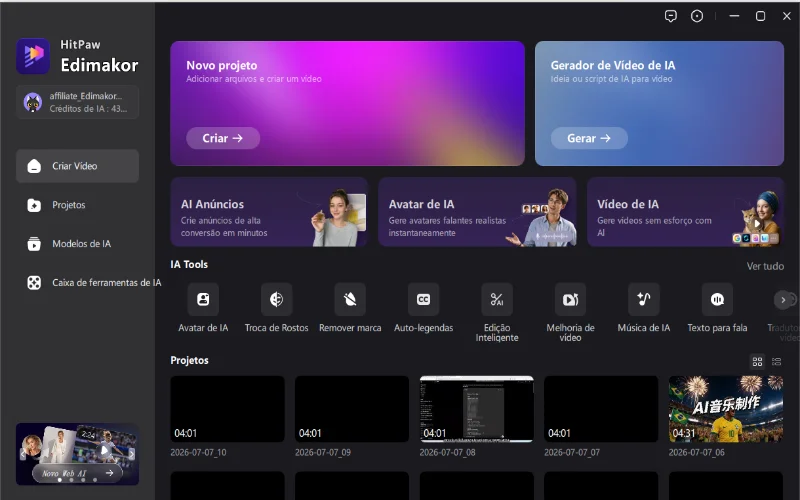The height and width of the screenshot is (500, 800).
Task: Open the Texto para fala tool
Action: [x=717, y=299]
